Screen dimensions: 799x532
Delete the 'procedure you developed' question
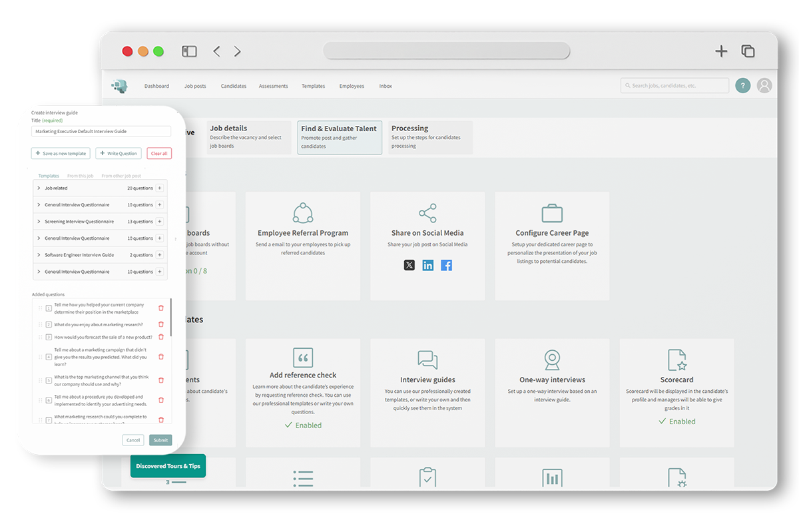click(x=160, y=400)
